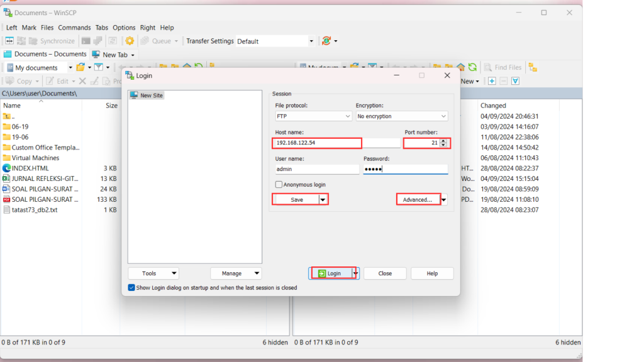Image resolution: width=644 pixels, height=362 pixels.
Task: Open the Transfer Settings Default dropdown
Action: (x=275, y=41)
